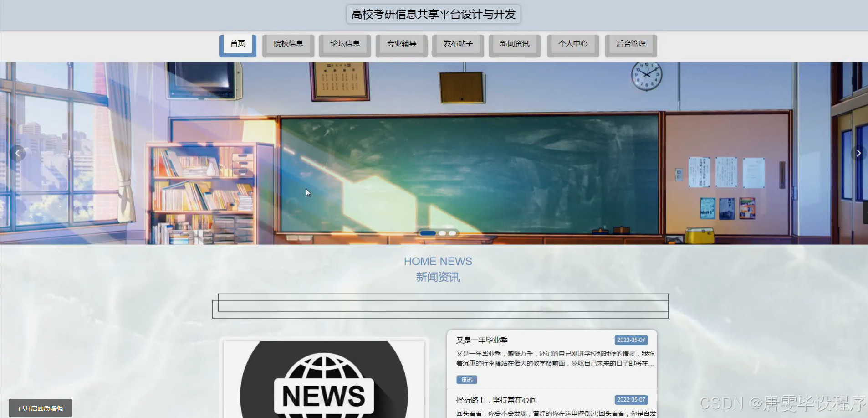The width and height of the screenshot is (868, 418).
Task: Open the 新闻资讯 navigation tab
Action: (515, 46)
